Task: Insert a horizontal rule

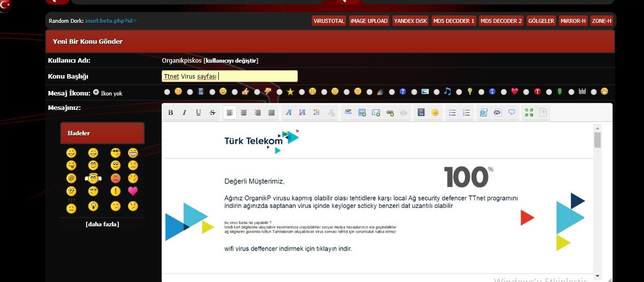Action: point(348,113)
